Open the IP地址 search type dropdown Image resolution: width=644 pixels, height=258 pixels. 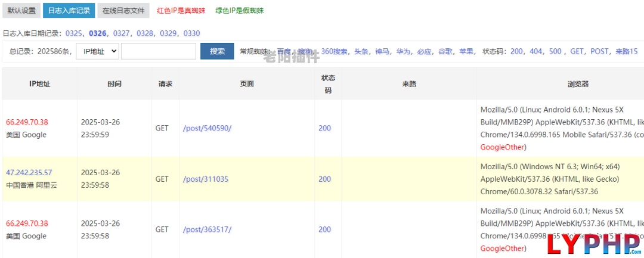pos(98,51)
